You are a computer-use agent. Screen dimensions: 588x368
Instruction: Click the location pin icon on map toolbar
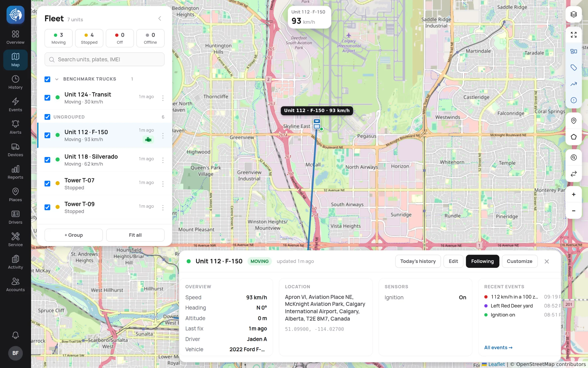(x=573, y=121)
